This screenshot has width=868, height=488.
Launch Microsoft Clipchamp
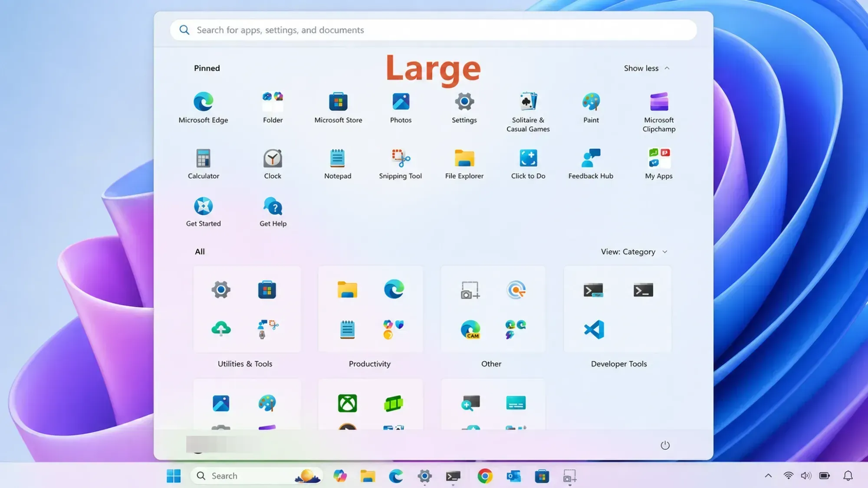pyautogui.click(x=659, y=112)
